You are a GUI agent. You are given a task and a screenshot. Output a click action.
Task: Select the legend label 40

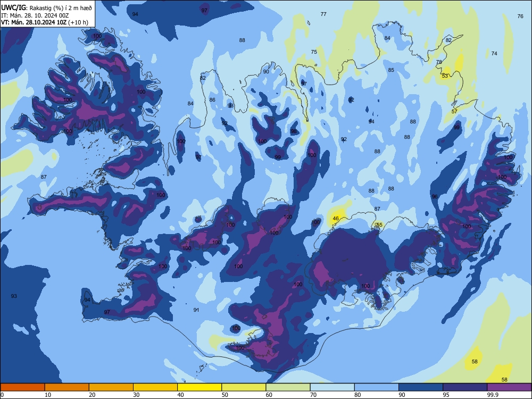(x=180, y=395)
